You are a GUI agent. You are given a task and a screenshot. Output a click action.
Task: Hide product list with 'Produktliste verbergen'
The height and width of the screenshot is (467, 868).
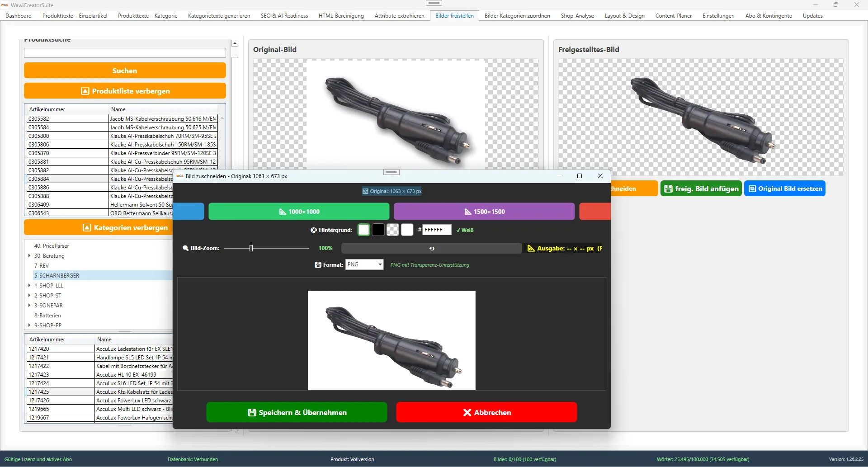click(125, 91)
